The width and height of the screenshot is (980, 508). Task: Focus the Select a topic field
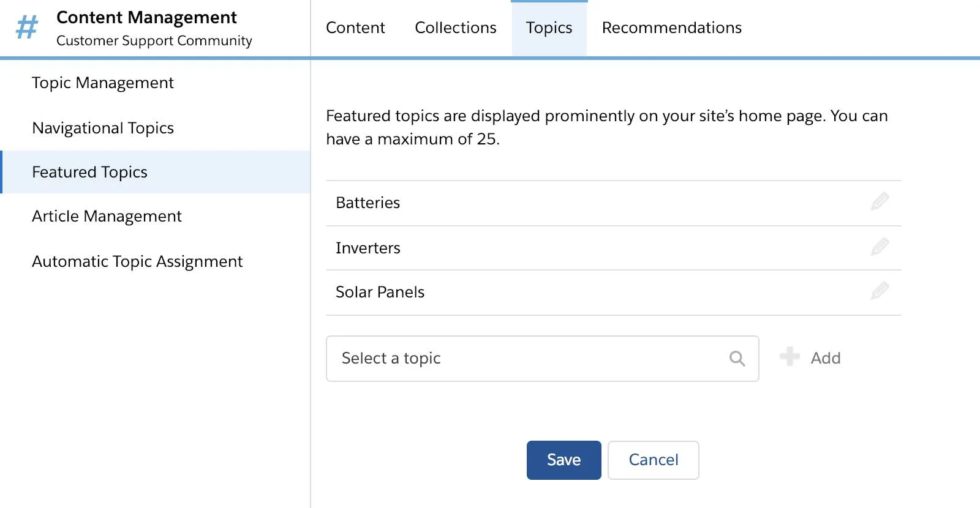pos(543,359)
